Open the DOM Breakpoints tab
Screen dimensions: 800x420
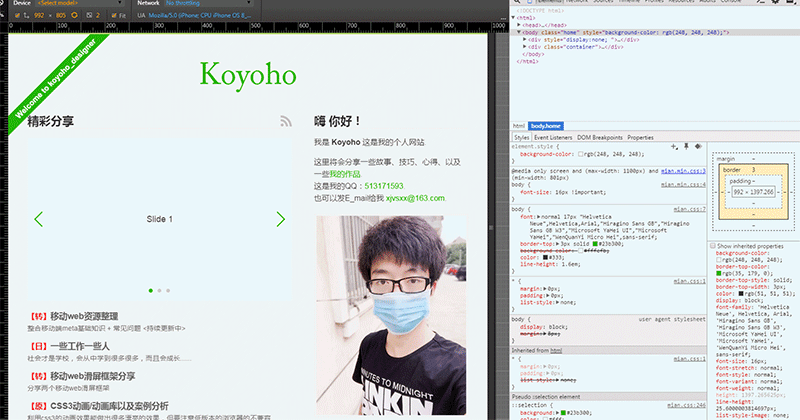coord(599,137)
